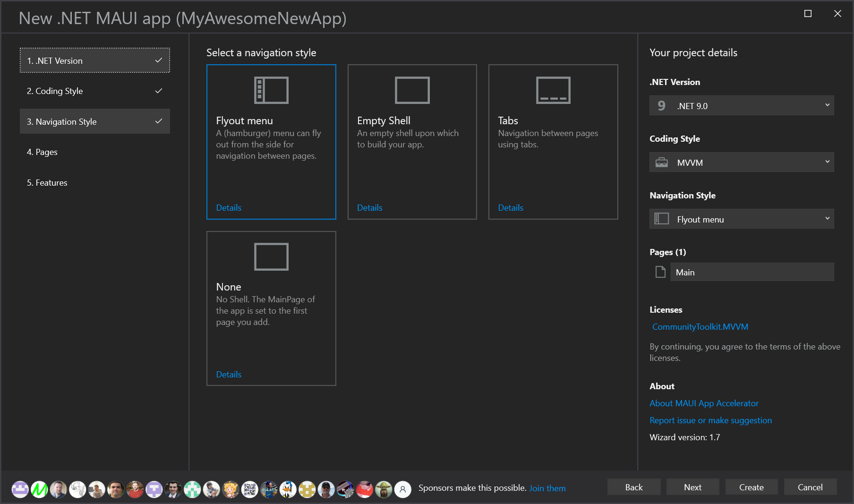
Task: Click the first purple identicon sponsor avatar
Action: (20, 489)
